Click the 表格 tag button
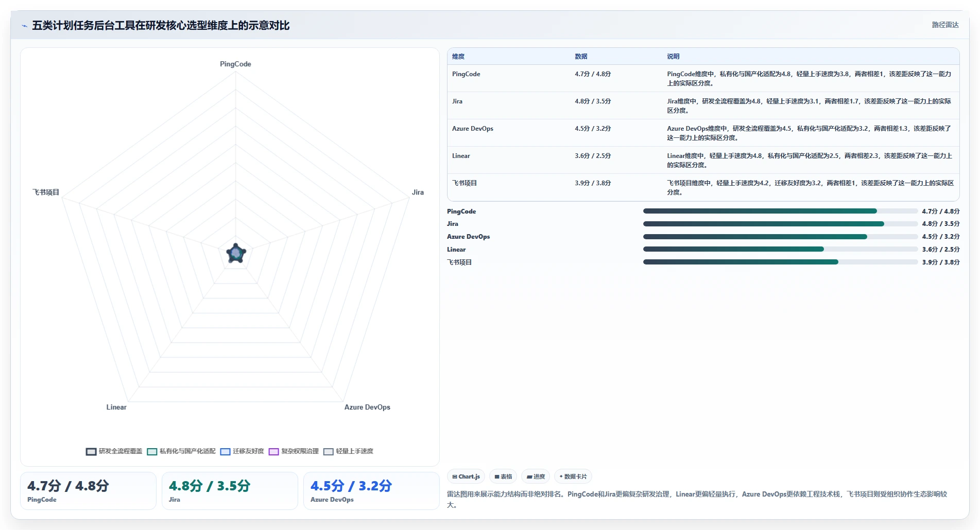This screenshot has height=530, width=980. coord(503,476)
